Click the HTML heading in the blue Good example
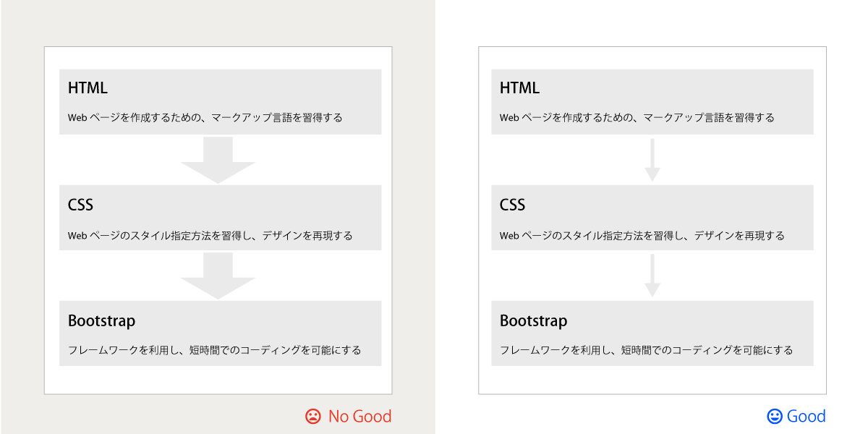The height and width of the screenshot is (434, 868). (x=519, y=88)
